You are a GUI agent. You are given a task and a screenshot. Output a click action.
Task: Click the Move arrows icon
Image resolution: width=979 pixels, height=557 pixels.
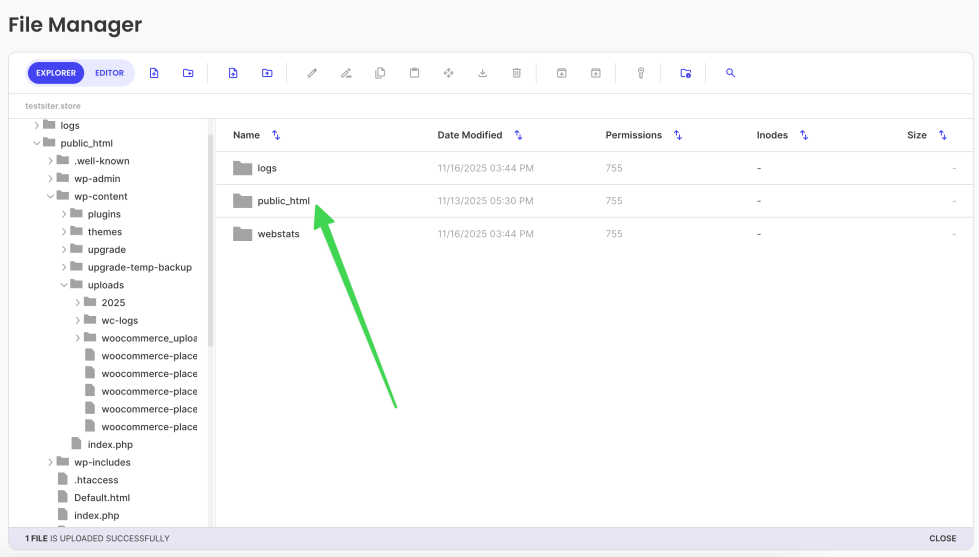pyautogui.click(x=449, y=73)
